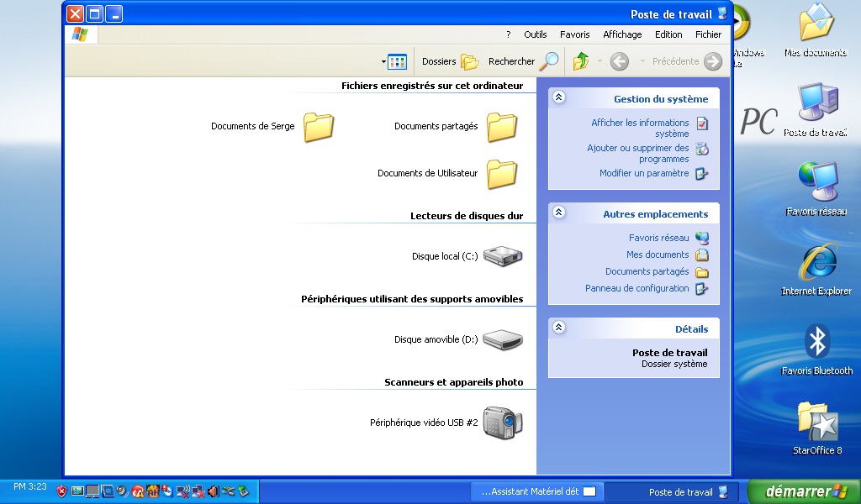Click the Favoris Bluetooth desktop icon

(816, 349)
